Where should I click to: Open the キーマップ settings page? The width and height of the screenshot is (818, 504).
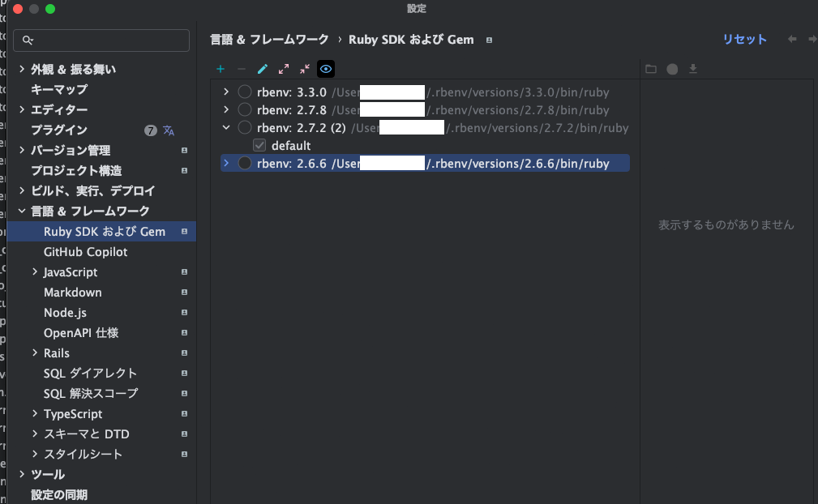(59, 90)
